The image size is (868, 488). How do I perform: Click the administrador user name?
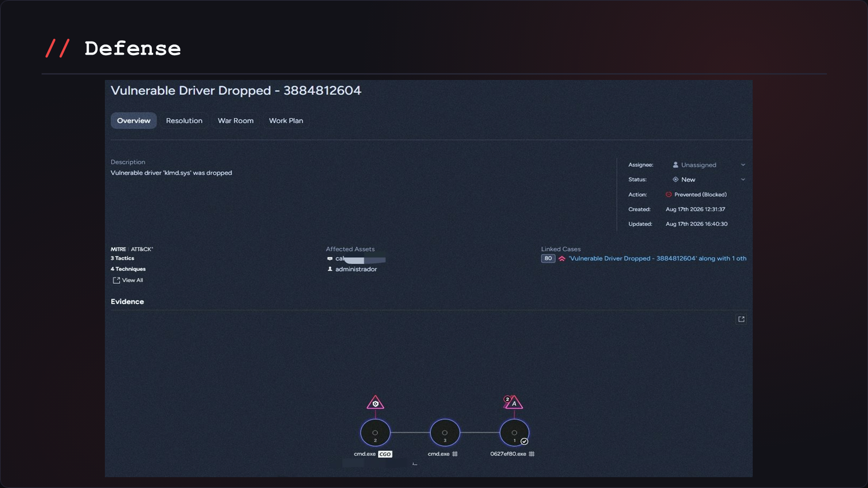point(356,269)
